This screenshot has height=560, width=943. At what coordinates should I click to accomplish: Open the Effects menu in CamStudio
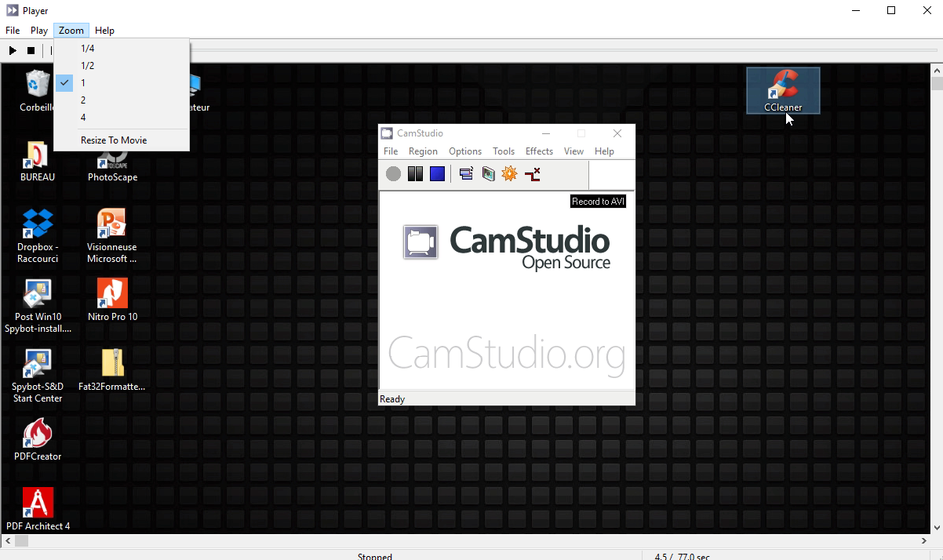539,151
